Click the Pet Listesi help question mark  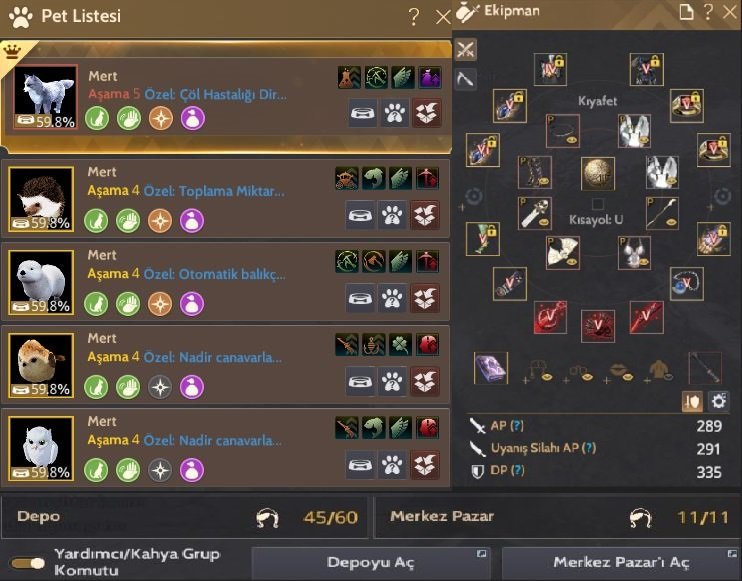tap(414, 17)
